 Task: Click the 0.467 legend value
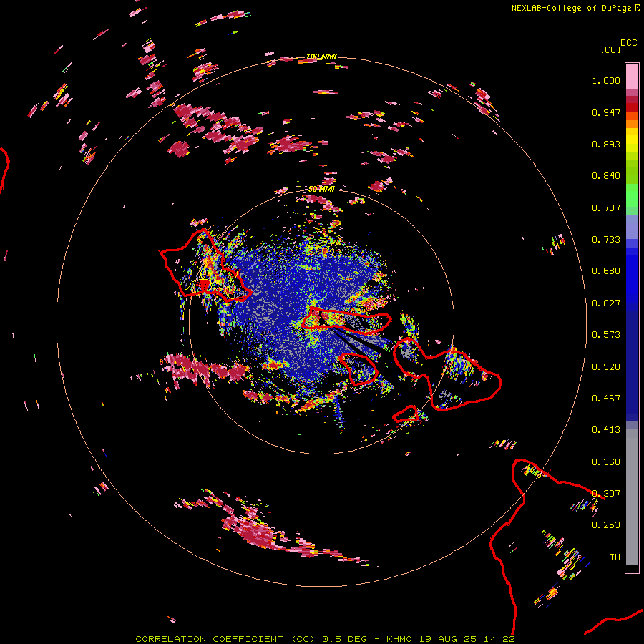point(606,399)
